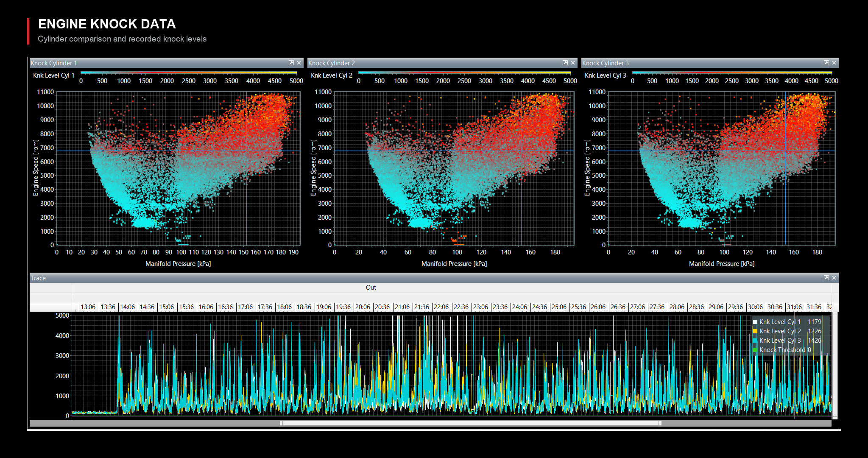Jump to the 19:36 time marker
The height and width of the screenshot is (458, 868).
tap(343, 307)
